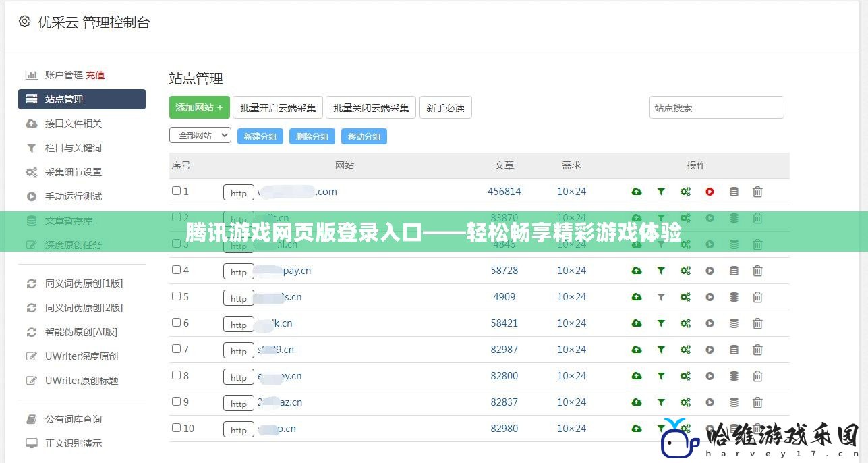Click the 批量关闭云端采集 button

pos(371,107)
